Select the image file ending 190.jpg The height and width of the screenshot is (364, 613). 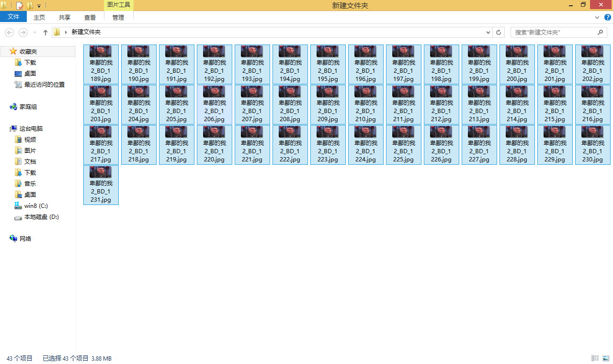139,65
